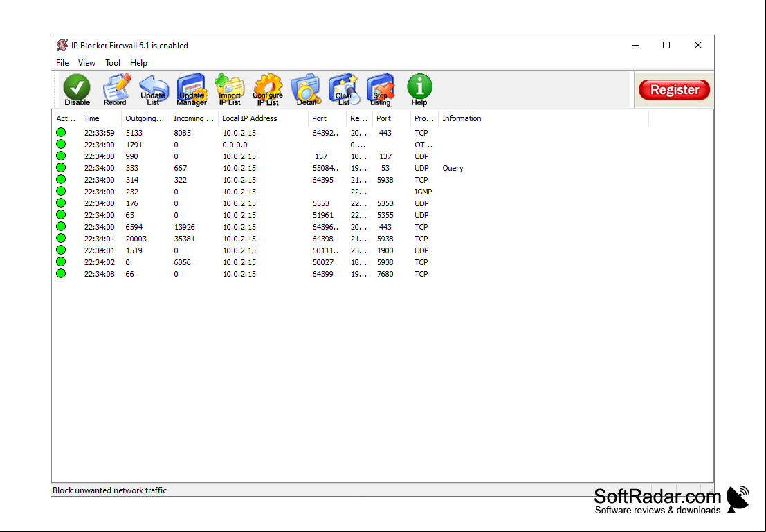Click the green dot for outgoing 6594 row
This screenshot has height=532, width=766.
61,226
